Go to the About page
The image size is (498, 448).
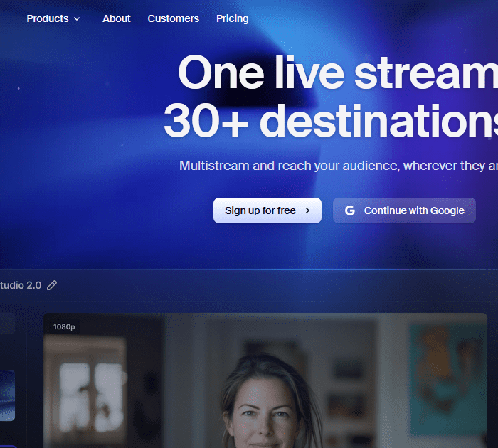point(116,18)
